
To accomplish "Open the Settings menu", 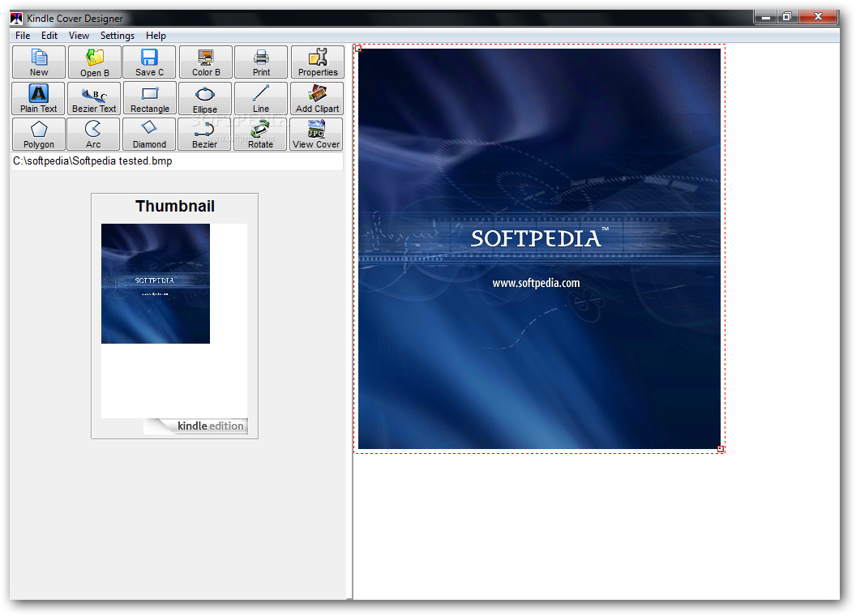I will [x=118, y=36].
